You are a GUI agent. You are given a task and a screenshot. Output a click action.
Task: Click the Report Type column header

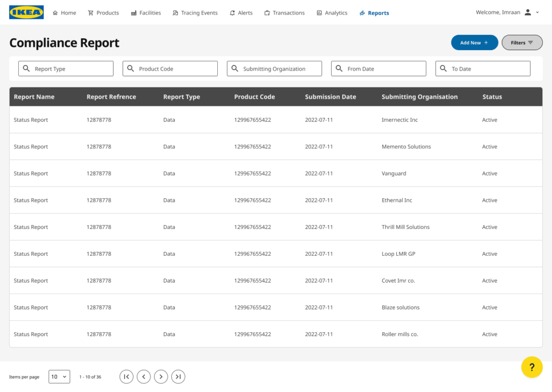(182, 97)
